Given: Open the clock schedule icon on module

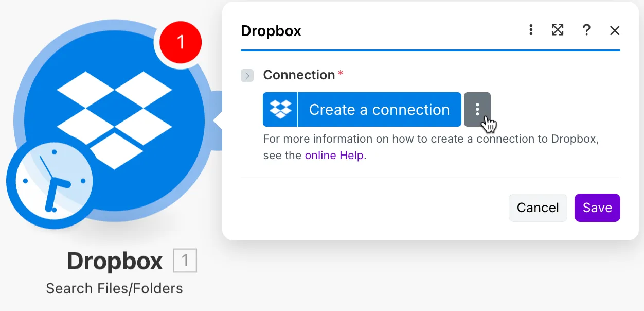Looking at the screenshot, I should click(53, 182).
